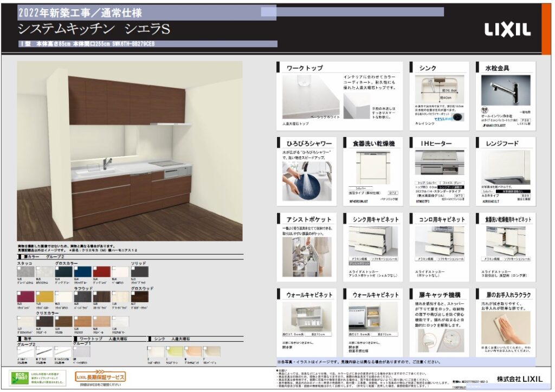Open the LIXIL長期保証サービス badge
555x392 pixels.
(x=101, y=376)
